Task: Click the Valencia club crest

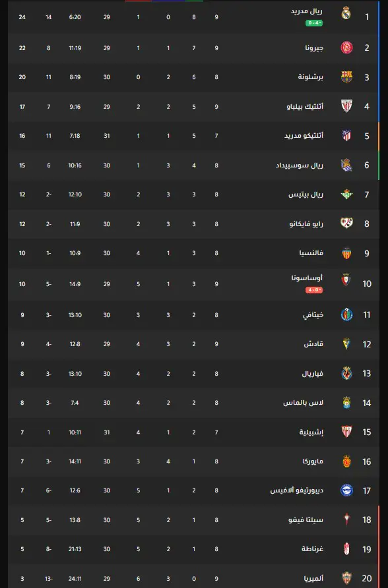Action: [346, 253]
